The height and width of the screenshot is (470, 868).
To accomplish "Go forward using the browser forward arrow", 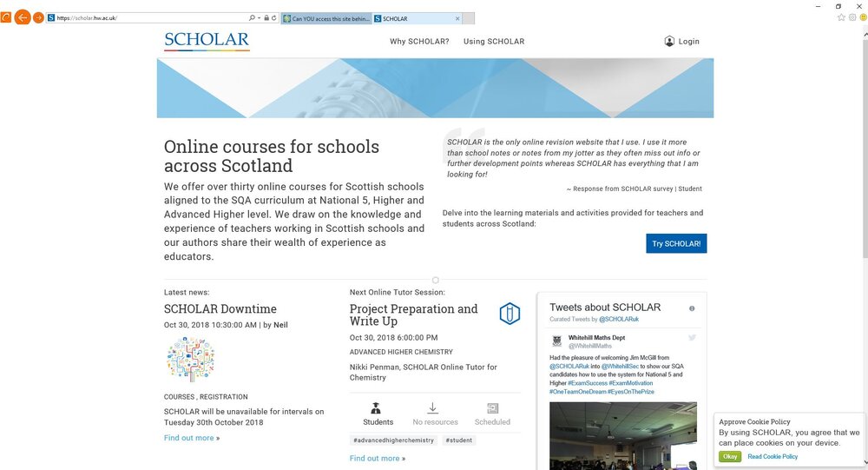I will (x=38, y=17).
